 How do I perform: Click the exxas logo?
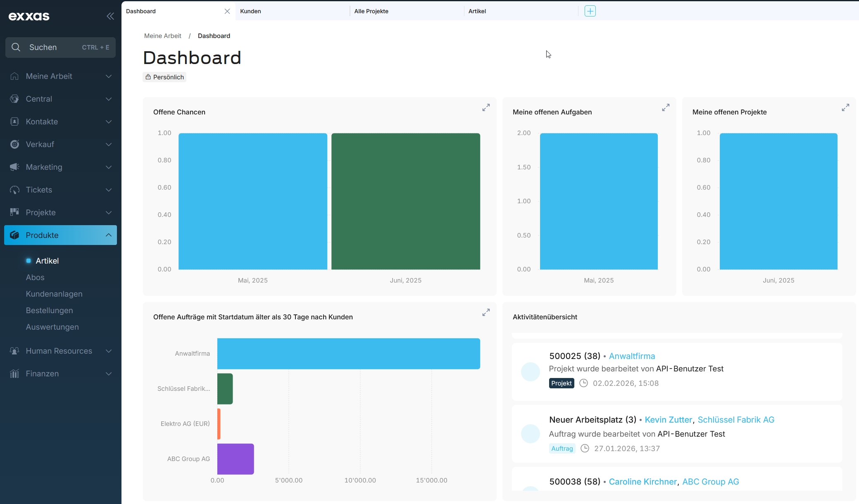click(29, 16)
